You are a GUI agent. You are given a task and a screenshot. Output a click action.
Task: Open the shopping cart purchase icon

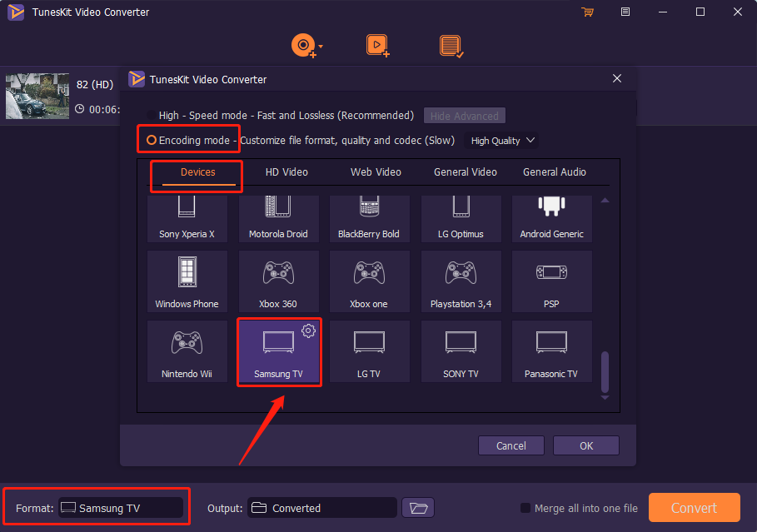coord(588,12)
